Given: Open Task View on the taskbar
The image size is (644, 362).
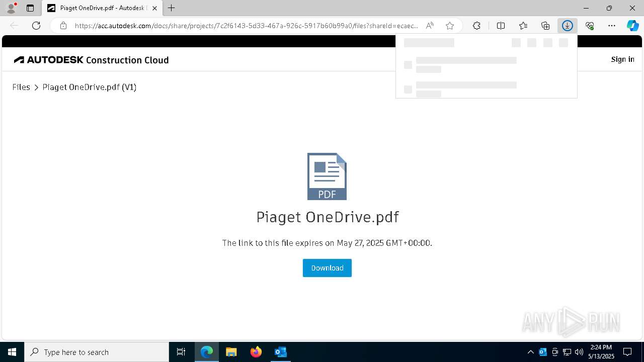Looking at the screenshot, I should [x=181, y=352].
